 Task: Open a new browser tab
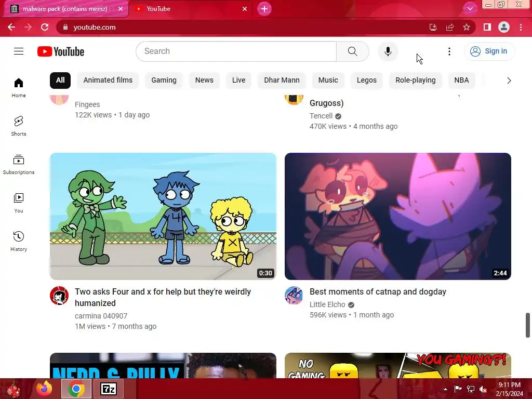tap(264, 9)
